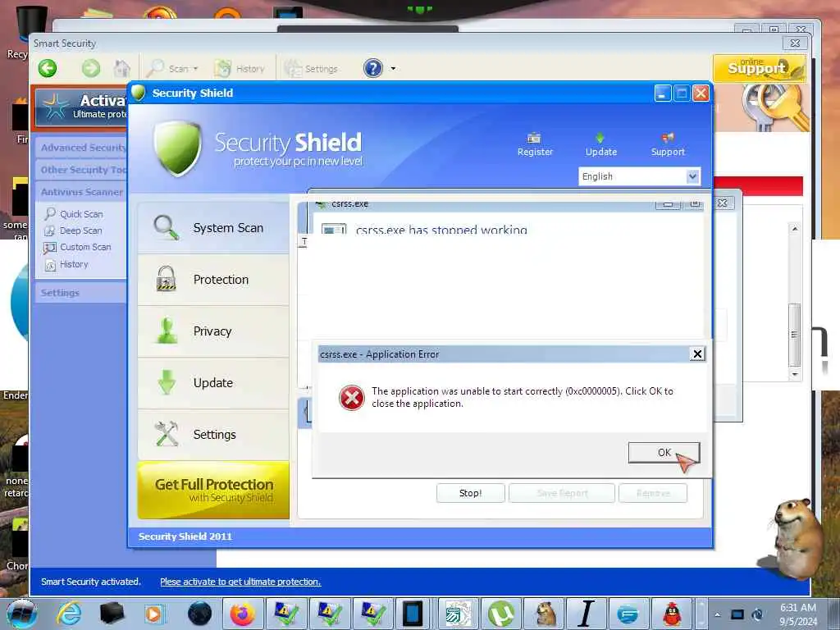Click the italic I taskbar icon

(587, 614)
